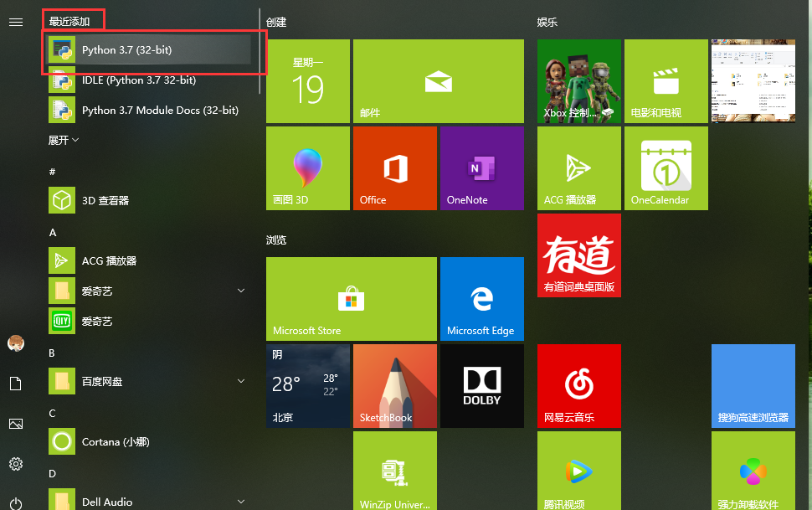Screen dimensions: 812x510
Task: Click the 浏览 group header
Action: pos(276,240)
